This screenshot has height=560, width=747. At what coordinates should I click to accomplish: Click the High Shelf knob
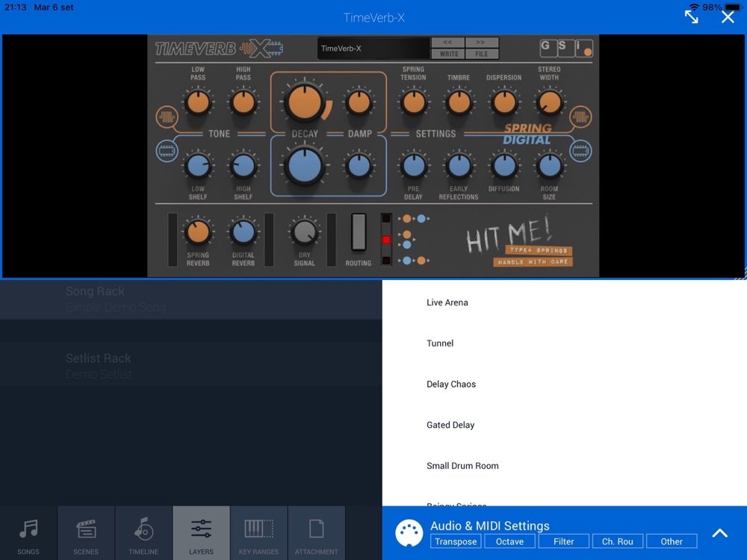coord(244,166)
